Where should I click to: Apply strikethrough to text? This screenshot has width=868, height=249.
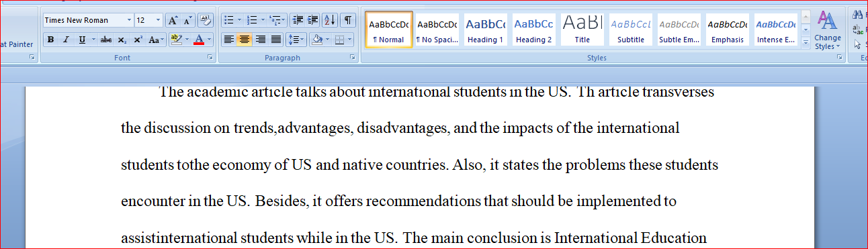105,40
